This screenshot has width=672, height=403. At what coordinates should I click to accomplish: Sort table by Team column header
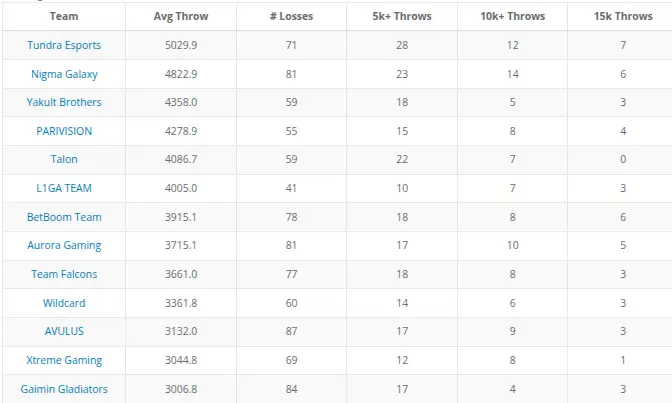64,16
